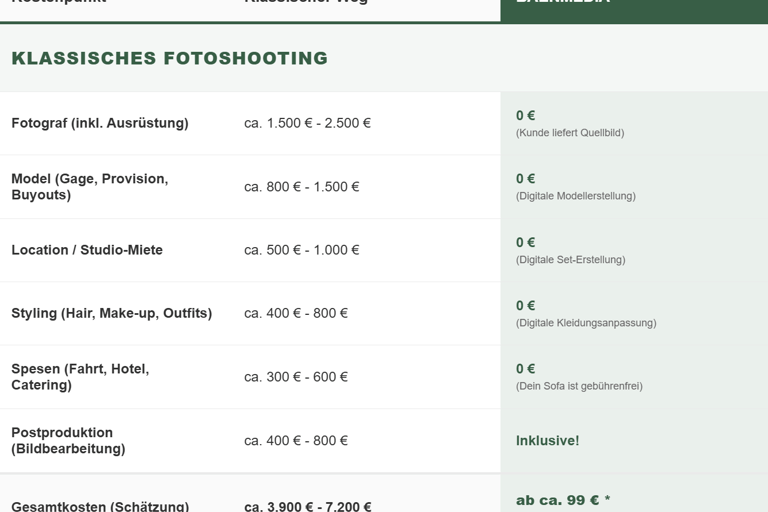The width and height of the screenshot is (768, 512).
Task: Click the 'ca. 300 € - 600 €' price
Action: coord(296,377)
